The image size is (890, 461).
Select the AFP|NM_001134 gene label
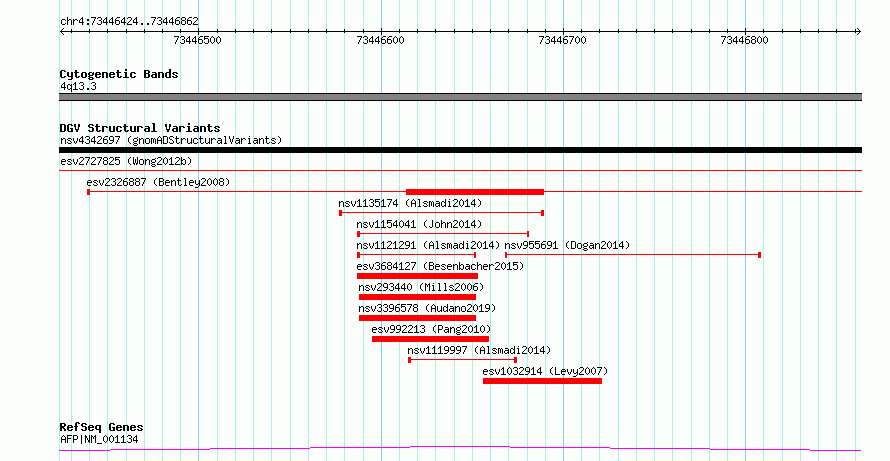tap(99, 439)
